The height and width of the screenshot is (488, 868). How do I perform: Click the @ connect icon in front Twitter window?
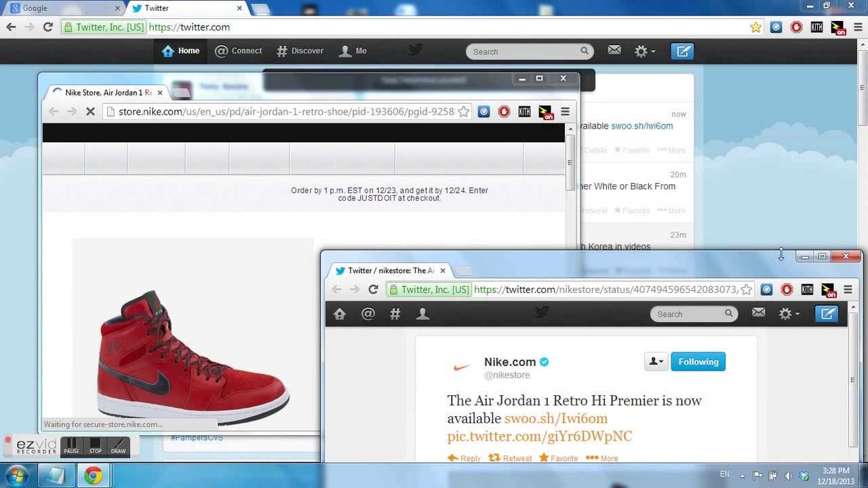pyautogui.click(x=368, y=314)
